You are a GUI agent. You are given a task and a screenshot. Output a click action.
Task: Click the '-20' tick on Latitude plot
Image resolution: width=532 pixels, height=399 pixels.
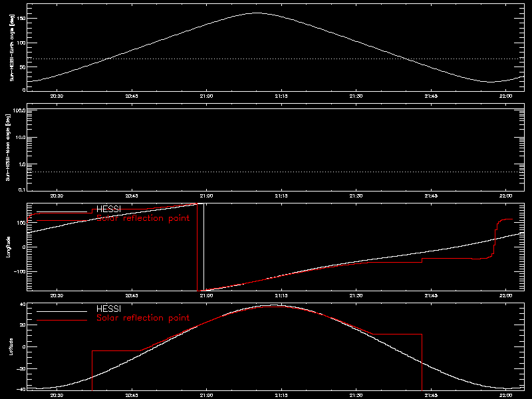tap(21, 369)
